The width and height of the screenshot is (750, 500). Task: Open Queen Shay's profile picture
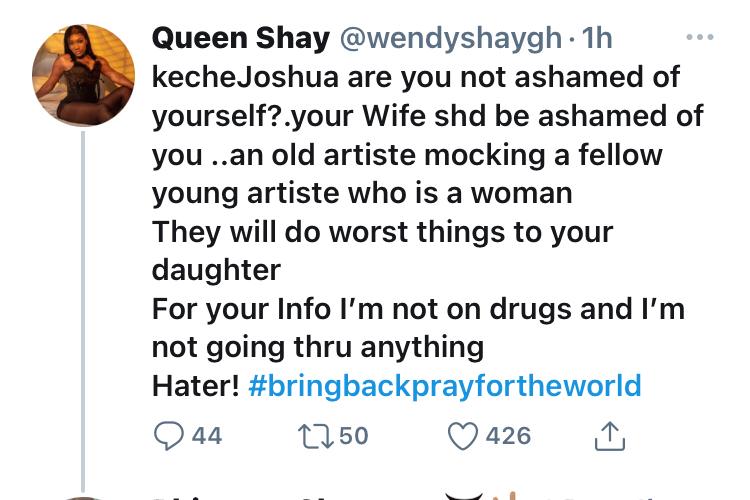[83, 75]
